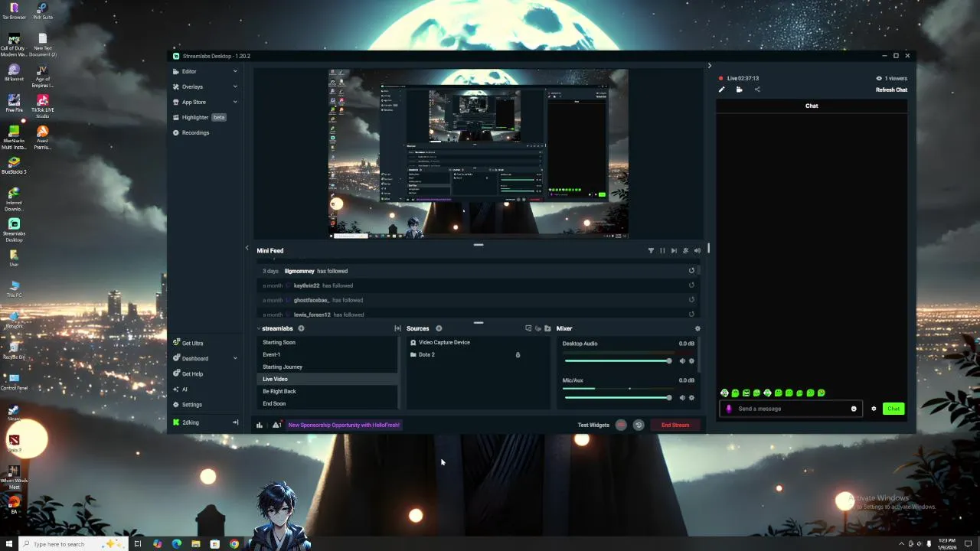Replay the lewis_forsen12 follow alert
980x551 pixels.
click(691, 315)
